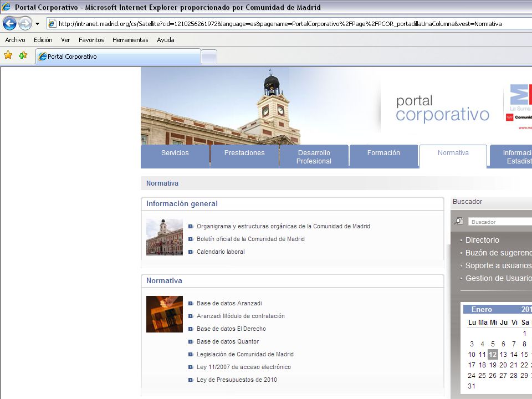Open Boletín oficial de la Comunidad de Madrid

coord(250,239)
